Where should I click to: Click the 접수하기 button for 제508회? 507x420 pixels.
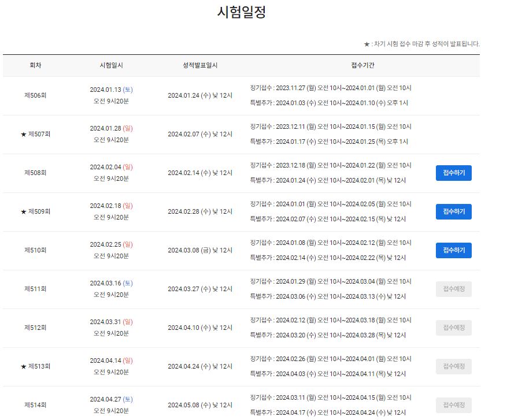click(453, 173)
